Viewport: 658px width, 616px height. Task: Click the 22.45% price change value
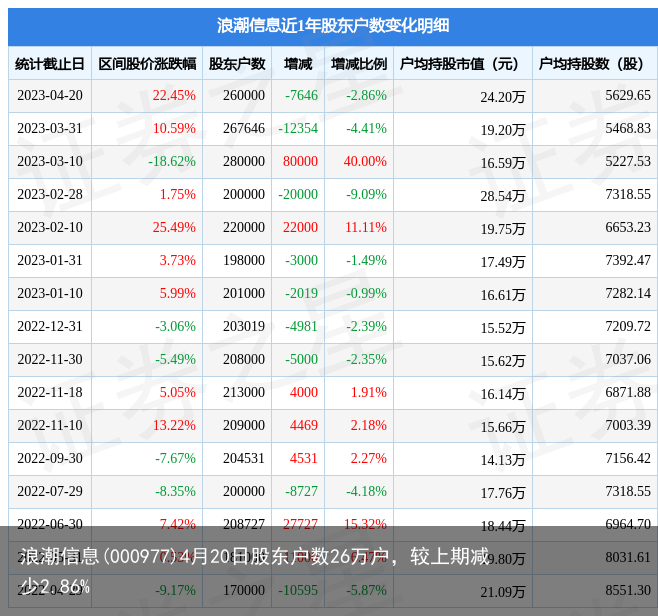[174, 95]
